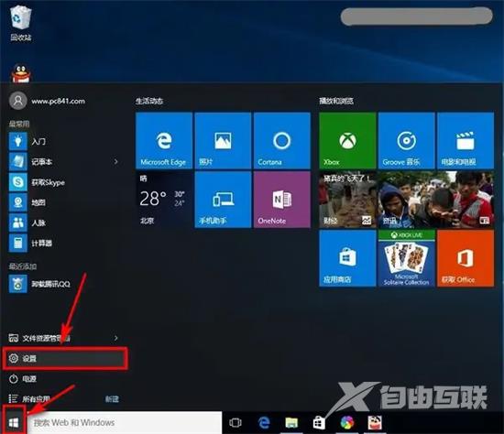Open the Phone Companion tile
The width and height of the screenshot is (504, 434).
pos(223,200)
